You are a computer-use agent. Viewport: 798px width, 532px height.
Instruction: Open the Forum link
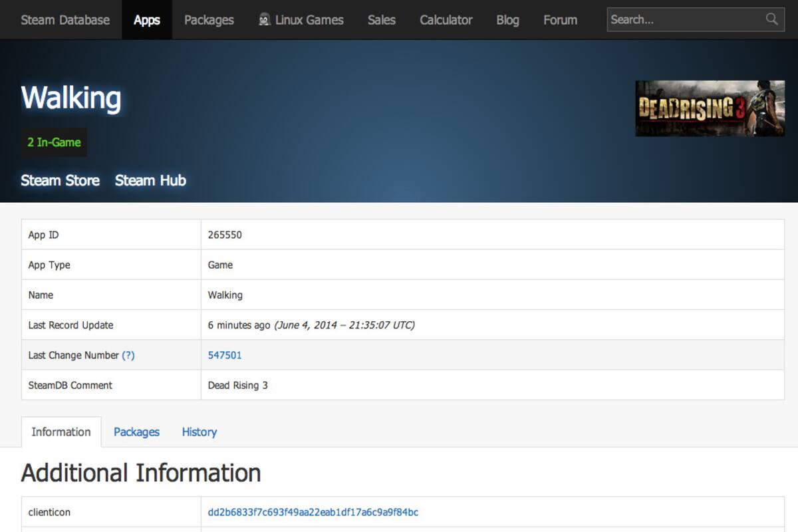pyautogui.click(x=560, y=20)
